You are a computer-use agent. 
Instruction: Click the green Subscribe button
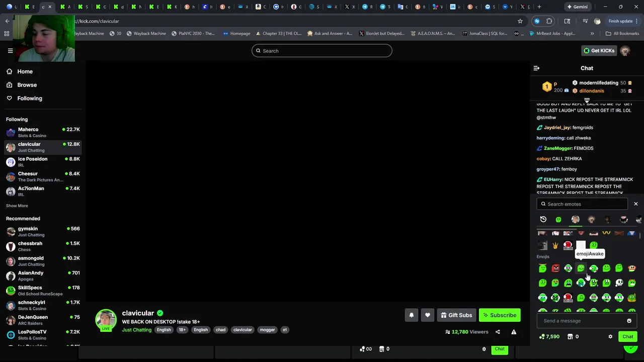point(500,315)
